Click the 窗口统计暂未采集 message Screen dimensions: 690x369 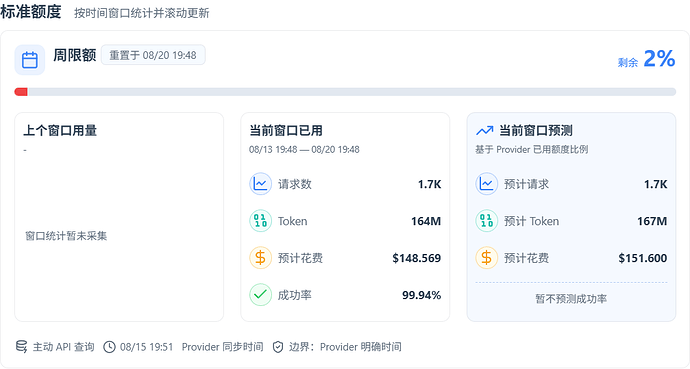(66, 236)
